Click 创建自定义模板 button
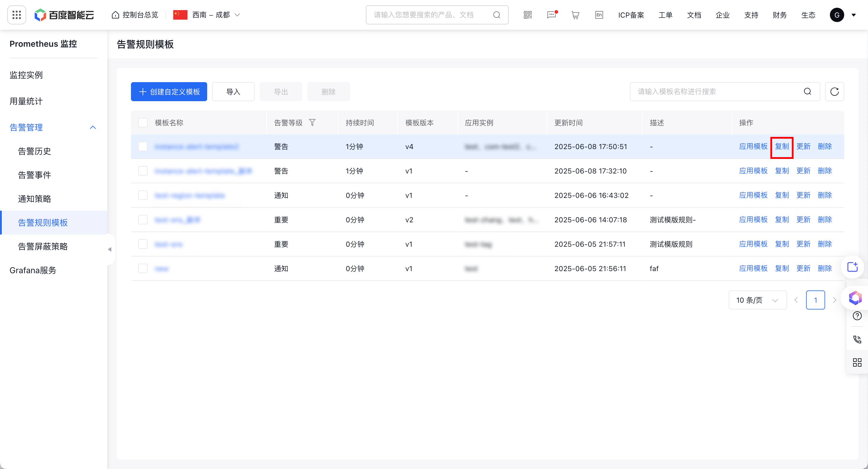 (169, 92)
